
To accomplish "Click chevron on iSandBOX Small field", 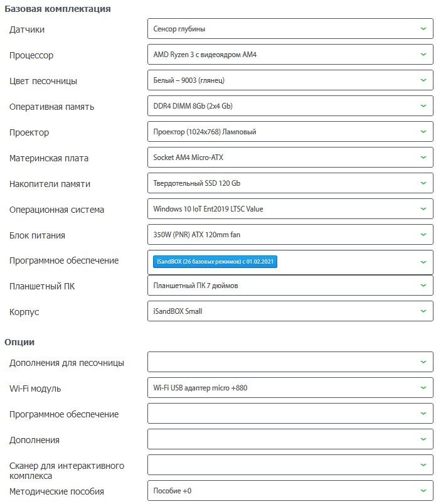I will 423,311.
